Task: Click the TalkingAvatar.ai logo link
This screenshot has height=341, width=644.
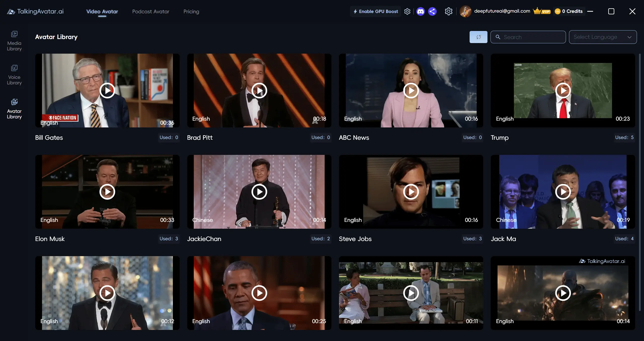Action: click(x=35, y=11)
